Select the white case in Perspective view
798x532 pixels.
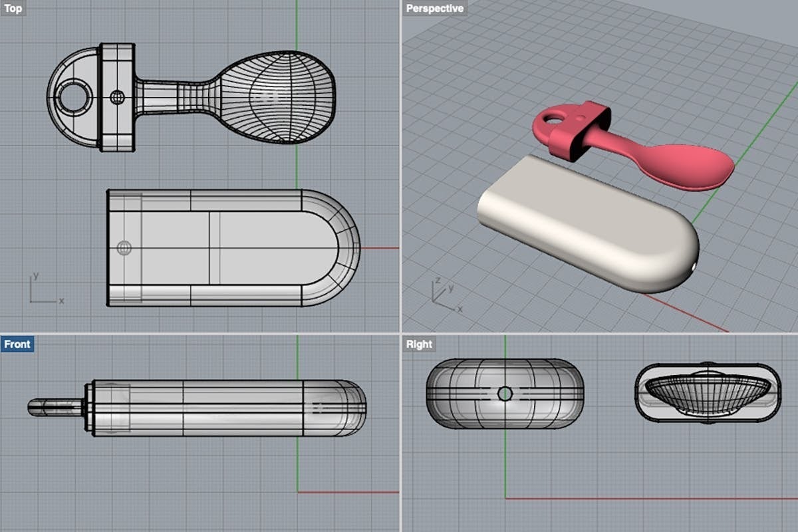click(585, 226)
